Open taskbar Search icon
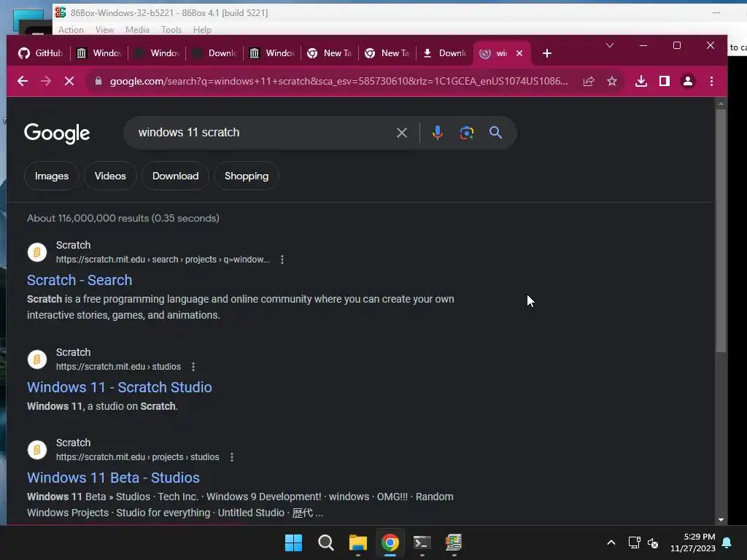The width and height of the screenshot is (747, 560). click(326, 542)
